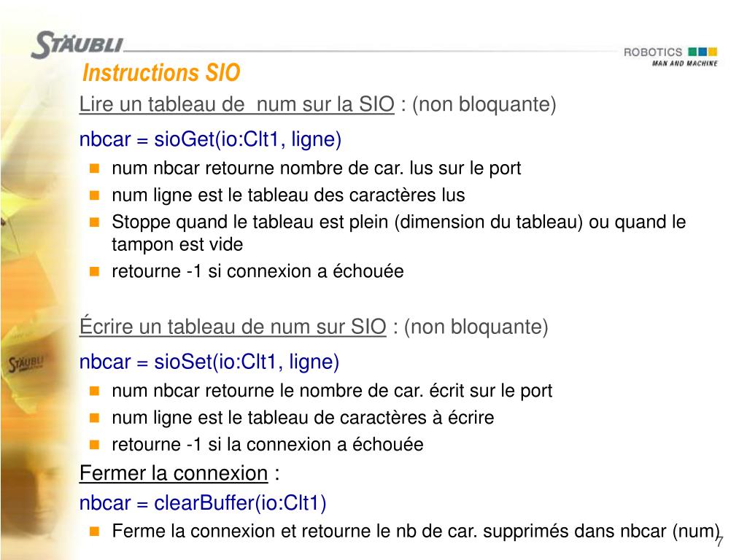Click the 'nbcar = clearBuffer(io:Clt1)' code line
Image resolution: width=747 pixels, height=560 pixels.
(203, 503)
